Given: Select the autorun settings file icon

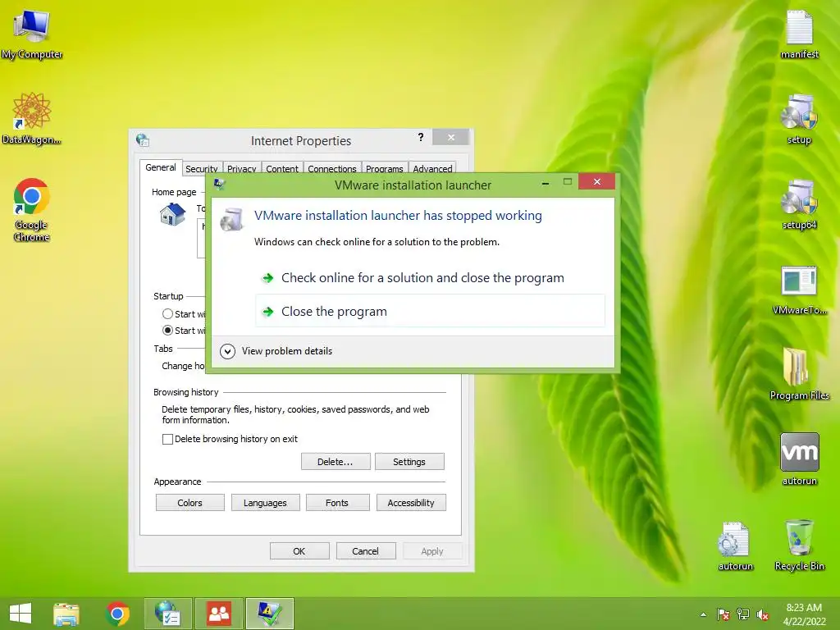Looking at the screenshot, I should tap(735, 546).
